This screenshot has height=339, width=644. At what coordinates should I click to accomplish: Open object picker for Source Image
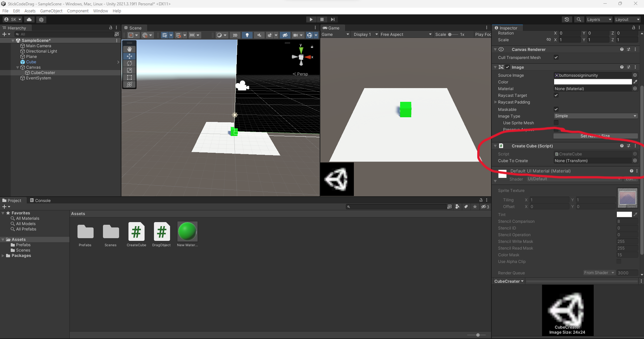[x=635, y=75]
